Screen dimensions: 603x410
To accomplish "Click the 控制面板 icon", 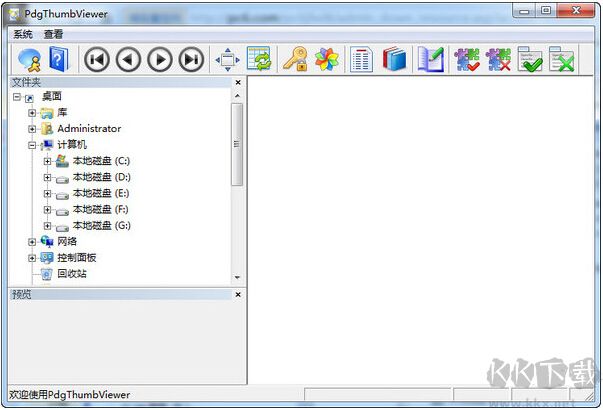I will click(x=47, y=258).
